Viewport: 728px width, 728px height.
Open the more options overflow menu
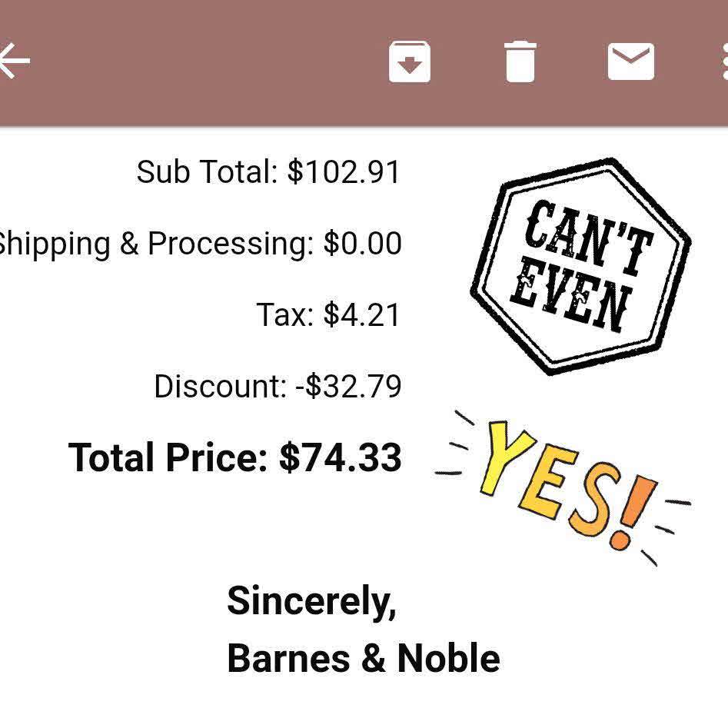(723, 61)
